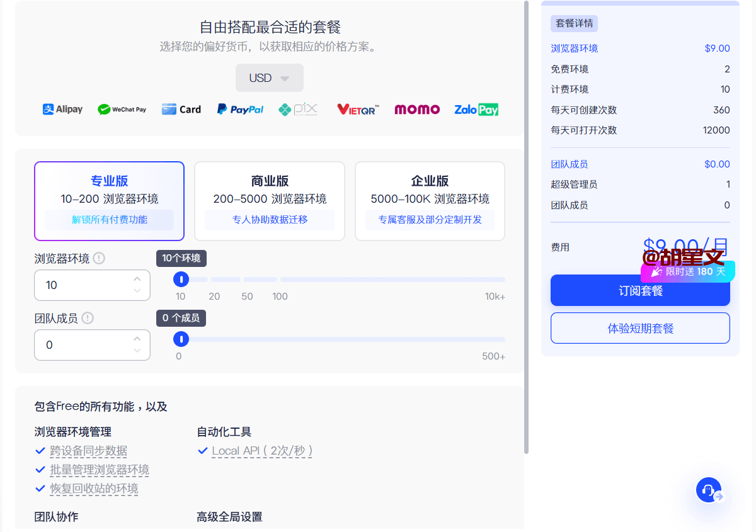
Task: Open the USD currency dropdown
Action: 270,78
